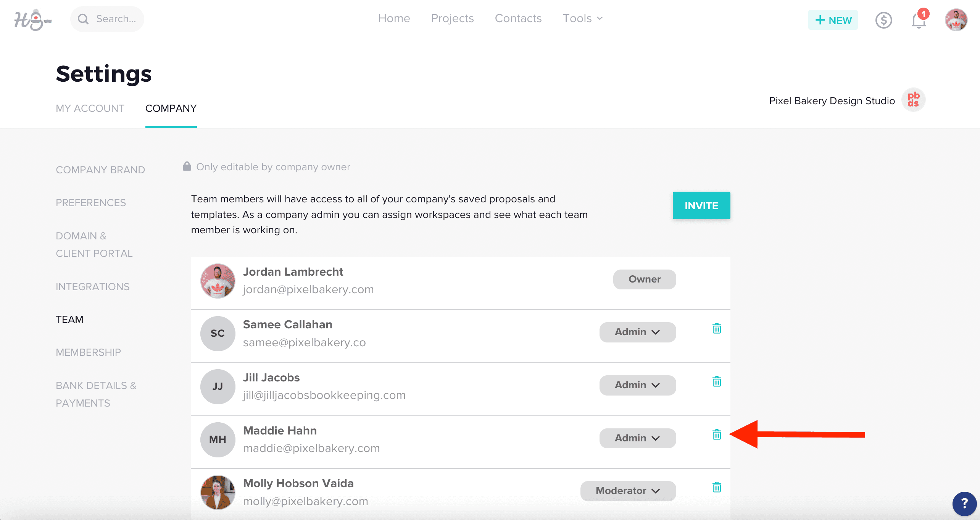This screenshot has width=980, height=520.
Task: Open the Pixel Bakery company logo badge
Action: pyautogui.click(x=913, y=100)
